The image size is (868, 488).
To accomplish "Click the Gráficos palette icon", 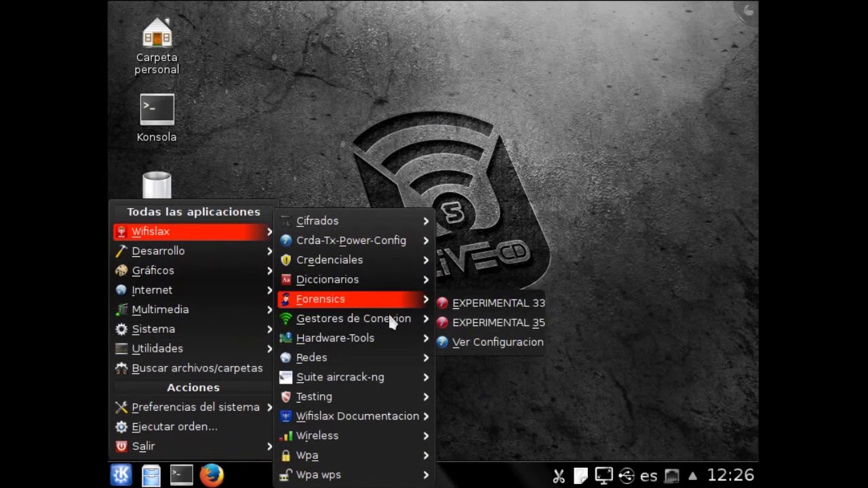I will (x=121, y=270).
